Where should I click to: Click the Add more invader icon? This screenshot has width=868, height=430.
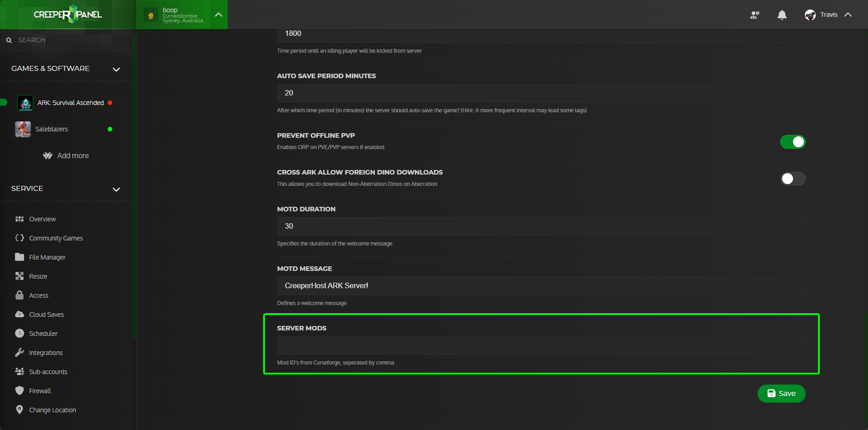click(x=48, y=155)
